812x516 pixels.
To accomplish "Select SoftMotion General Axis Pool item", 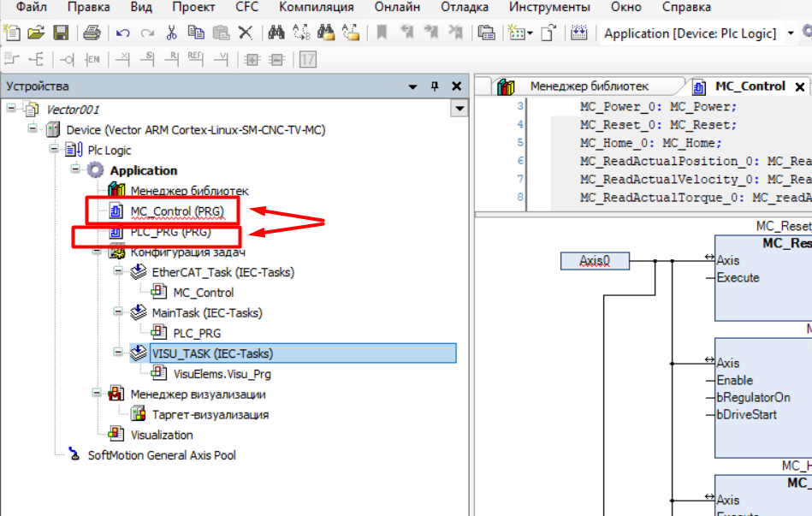I will [162, 455].
